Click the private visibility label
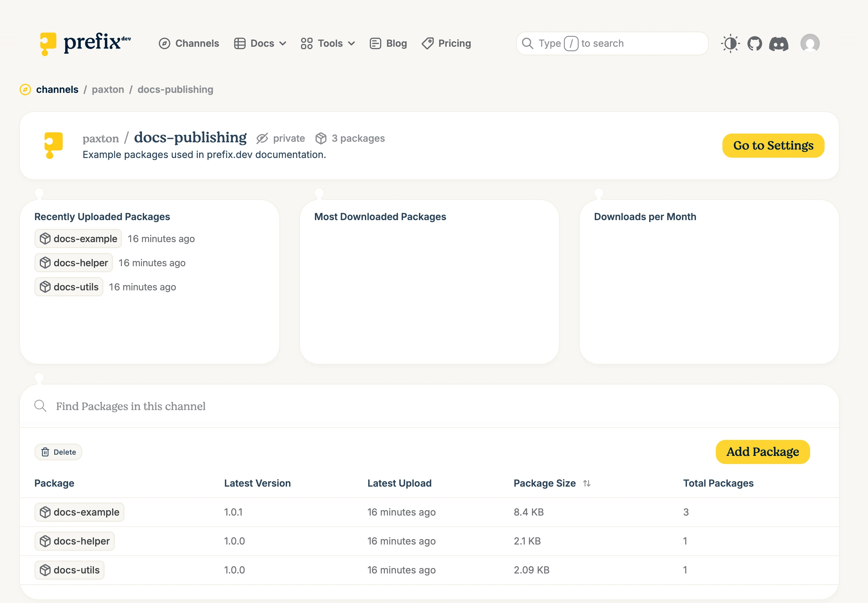Image resolution: width=868 pixels, height=603 pixels. [x=289, y=138]
